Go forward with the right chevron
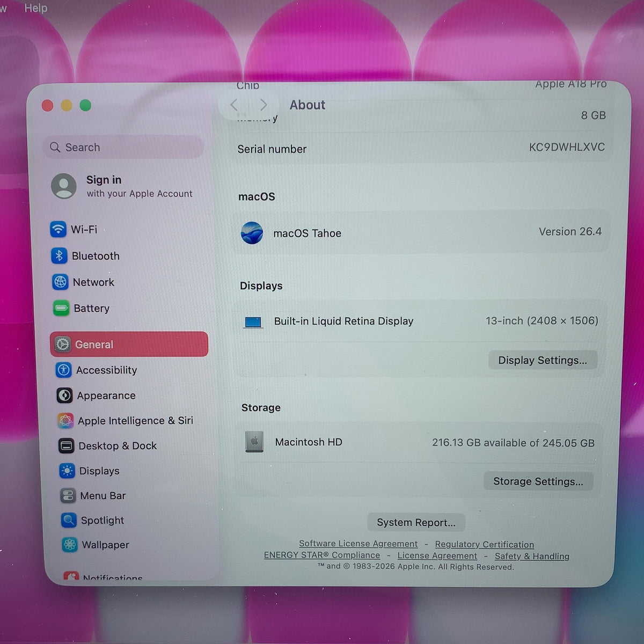The width and height of the screenshot is (644, 644). (264, 105)
